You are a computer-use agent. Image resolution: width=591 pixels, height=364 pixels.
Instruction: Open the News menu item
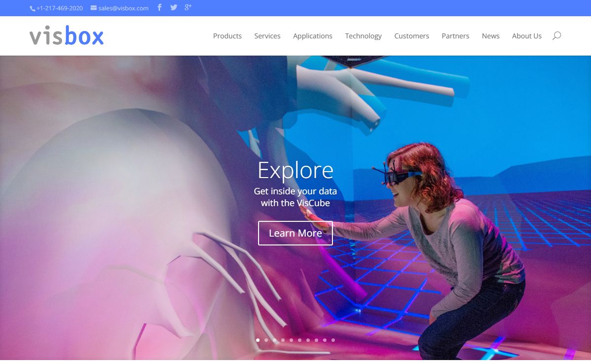[x=491, y=36]
